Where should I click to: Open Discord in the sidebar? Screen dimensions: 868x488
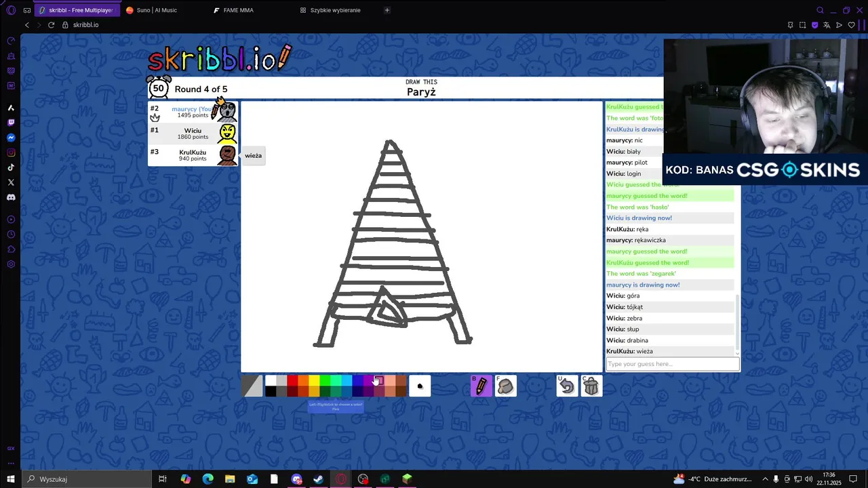click(x=11, y=197)
